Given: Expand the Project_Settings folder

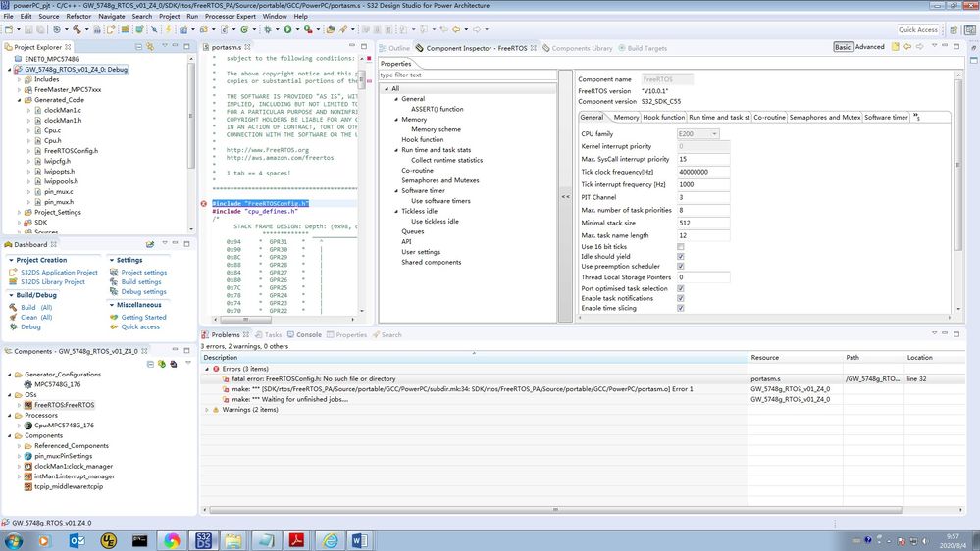Looking at the screenshot, I should tap(20, 212).
